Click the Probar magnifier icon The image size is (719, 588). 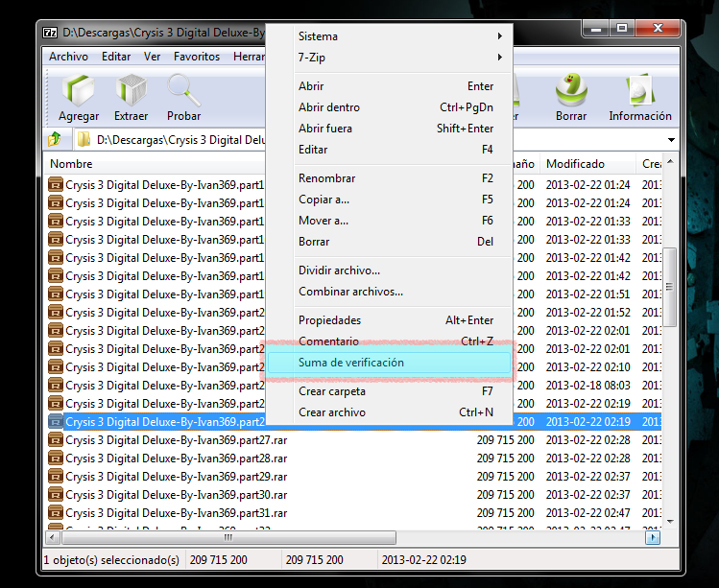183,90
